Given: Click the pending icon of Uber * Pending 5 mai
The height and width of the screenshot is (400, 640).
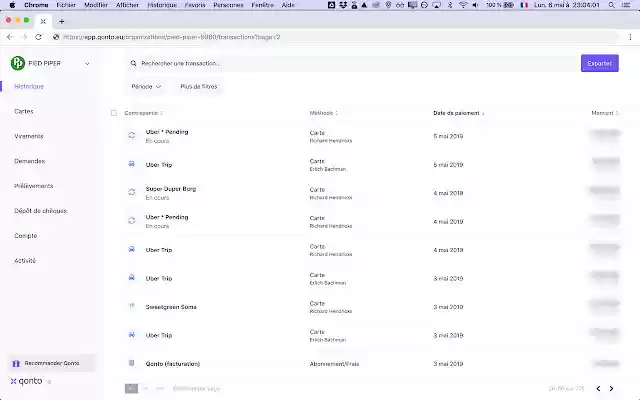Looking at the screenshot, I should [x=131, y=136].
